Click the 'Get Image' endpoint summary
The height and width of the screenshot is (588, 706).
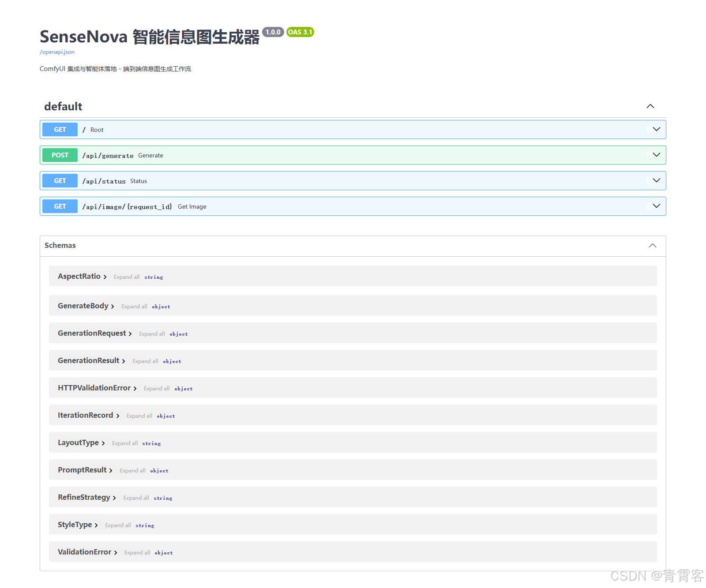[x=192, y=206]
